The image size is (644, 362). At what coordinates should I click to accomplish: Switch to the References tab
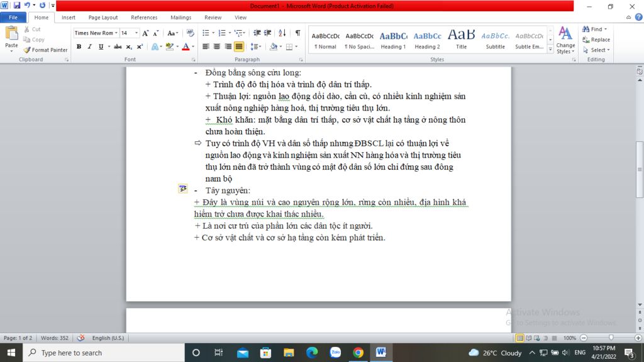coord(144,17)
